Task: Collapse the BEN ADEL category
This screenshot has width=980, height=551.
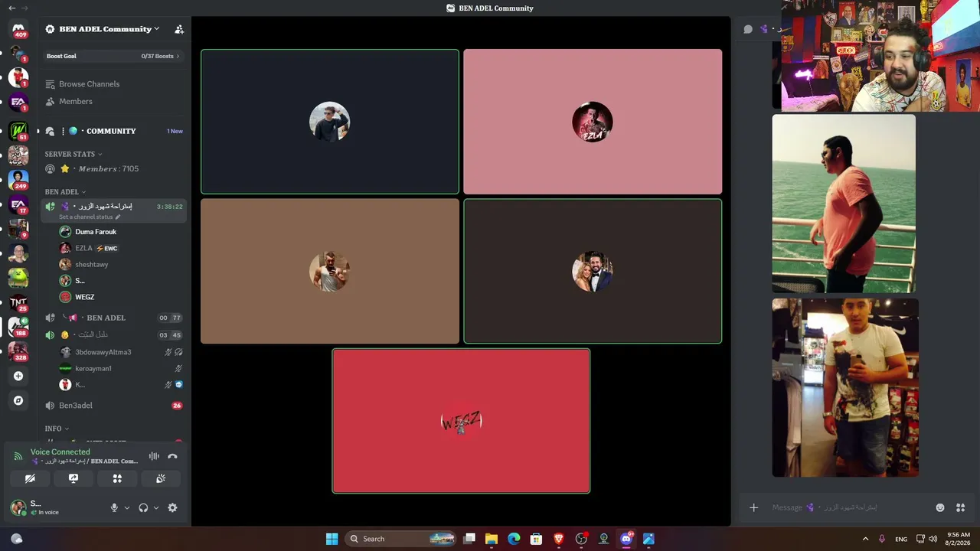Action: tap(65, 192)
